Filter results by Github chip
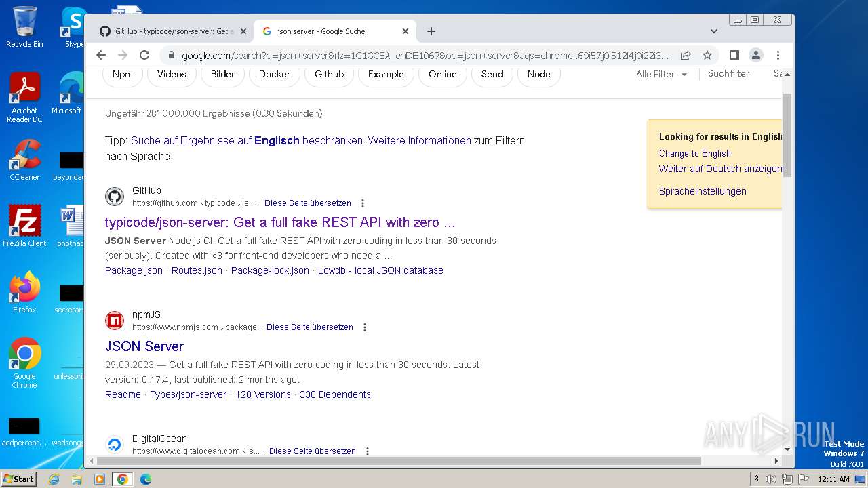This screenshot has width=868, height=488. 329,75
